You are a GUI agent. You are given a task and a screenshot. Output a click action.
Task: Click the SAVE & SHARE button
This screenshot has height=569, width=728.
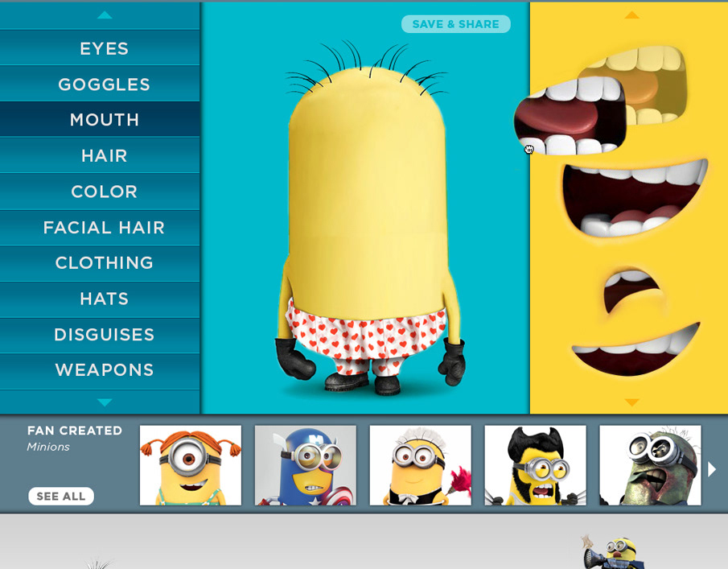tap(455, 24)
